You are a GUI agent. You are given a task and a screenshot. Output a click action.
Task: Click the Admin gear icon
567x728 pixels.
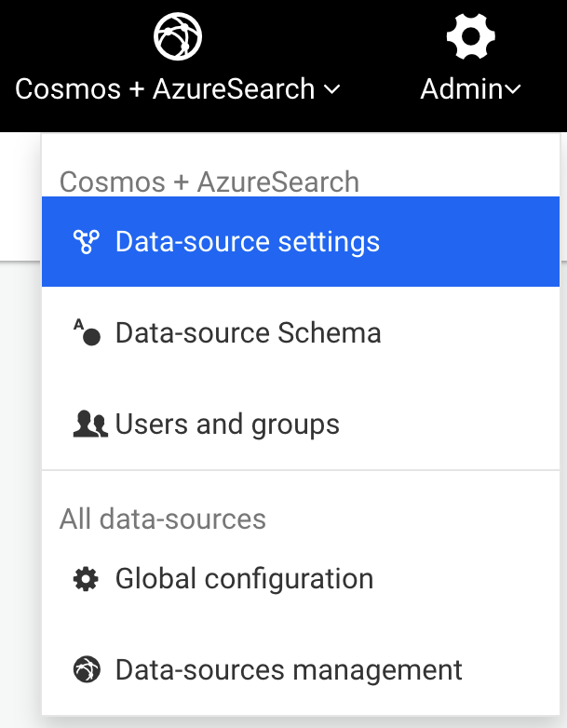pos(470,36)
